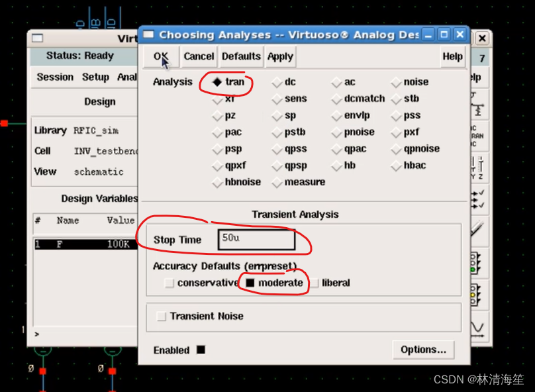Choose the qpss analysis option

[277, 149]
